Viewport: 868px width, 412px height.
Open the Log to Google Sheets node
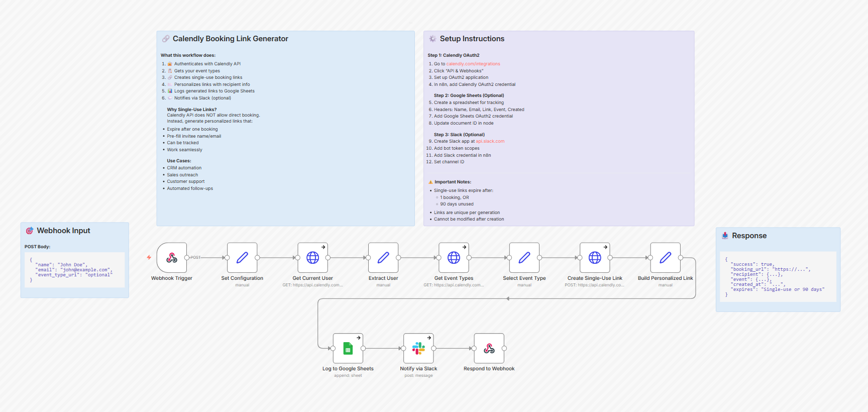[x=348, y=348]
